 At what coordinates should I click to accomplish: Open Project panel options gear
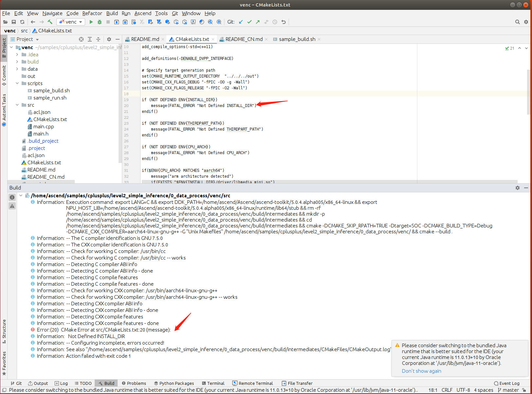pos(109,39)
